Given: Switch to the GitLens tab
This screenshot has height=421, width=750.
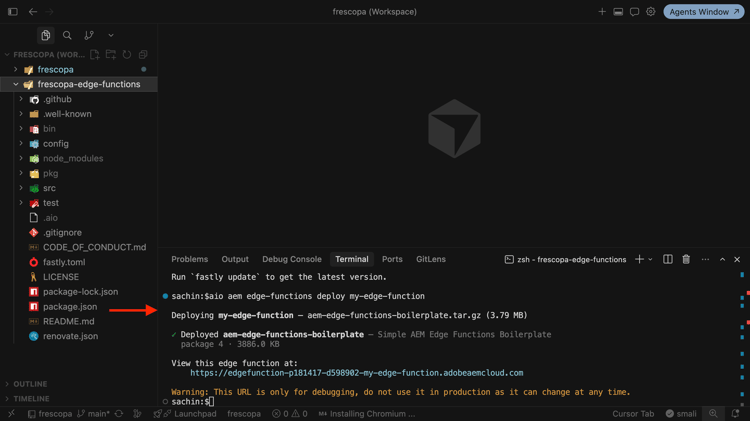Looking at the screenshot, I should pyautogui.click(x=430, y=259).
